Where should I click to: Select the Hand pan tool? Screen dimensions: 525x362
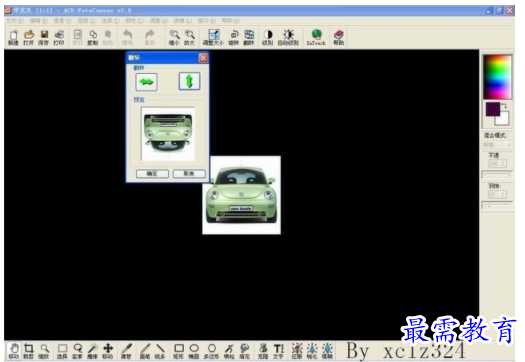pyautogui.click(x=14, y=351)
